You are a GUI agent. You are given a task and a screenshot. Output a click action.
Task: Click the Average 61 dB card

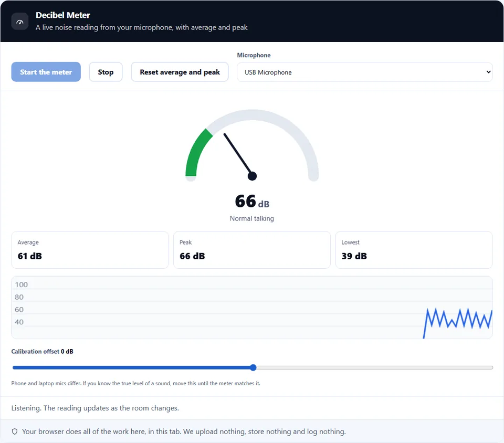[90, 250]
